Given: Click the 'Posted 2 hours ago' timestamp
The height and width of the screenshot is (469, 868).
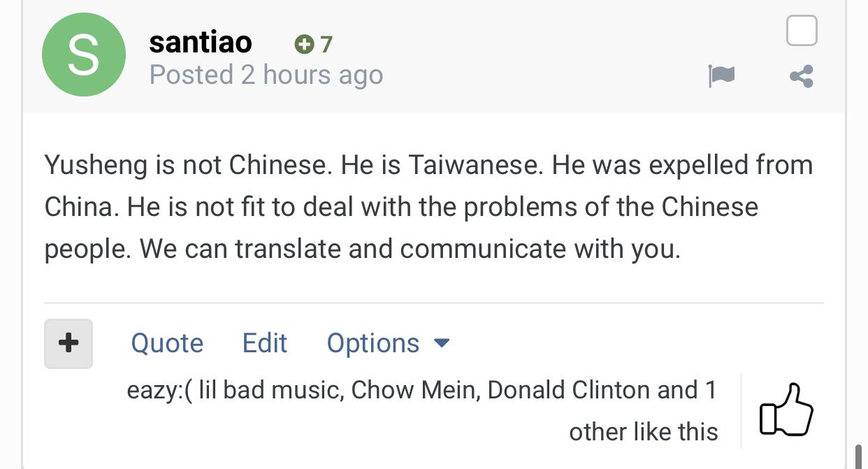Looking at the screenshot, I should pyautogui.click(x=266, y=75).
